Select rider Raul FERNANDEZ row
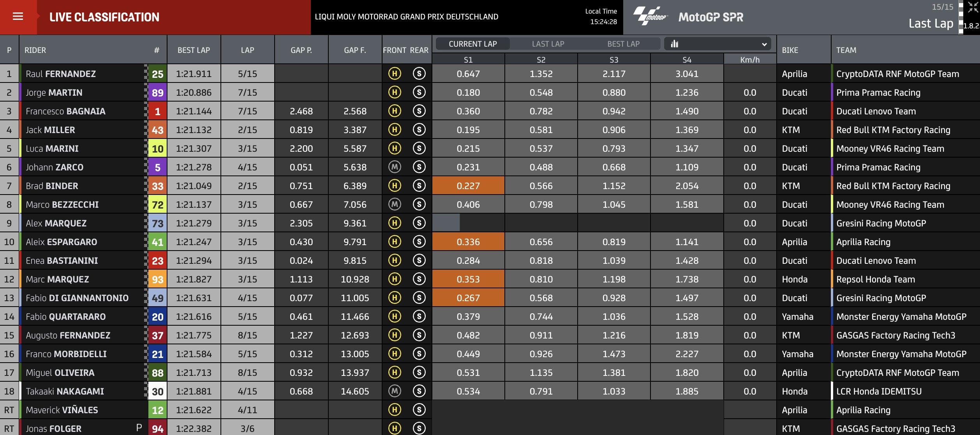Screen dimensions: 980x435 click(x=490, y=74)
